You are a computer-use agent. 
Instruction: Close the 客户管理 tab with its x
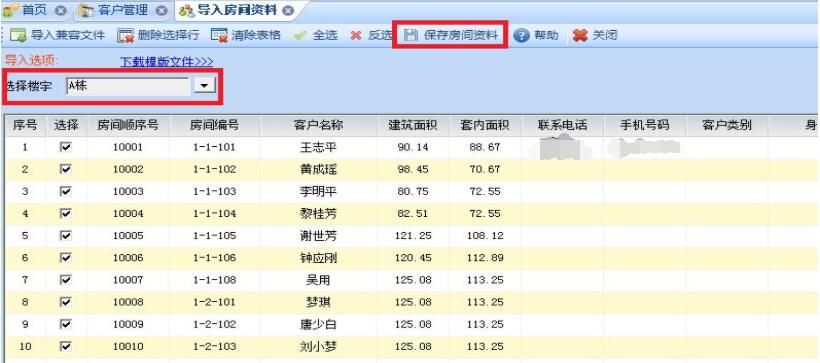pos(162,10)
